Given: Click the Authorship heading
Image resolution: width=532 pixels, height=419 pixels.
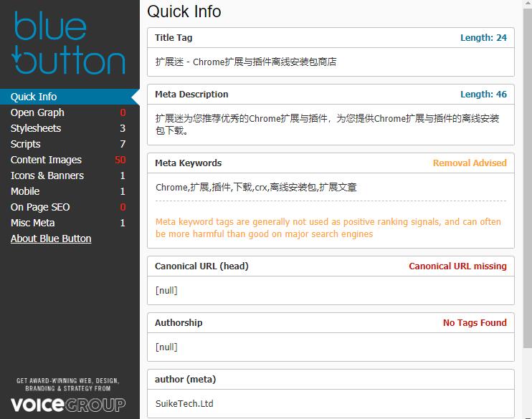Looking at the screenshot, I should pos(179,323).
